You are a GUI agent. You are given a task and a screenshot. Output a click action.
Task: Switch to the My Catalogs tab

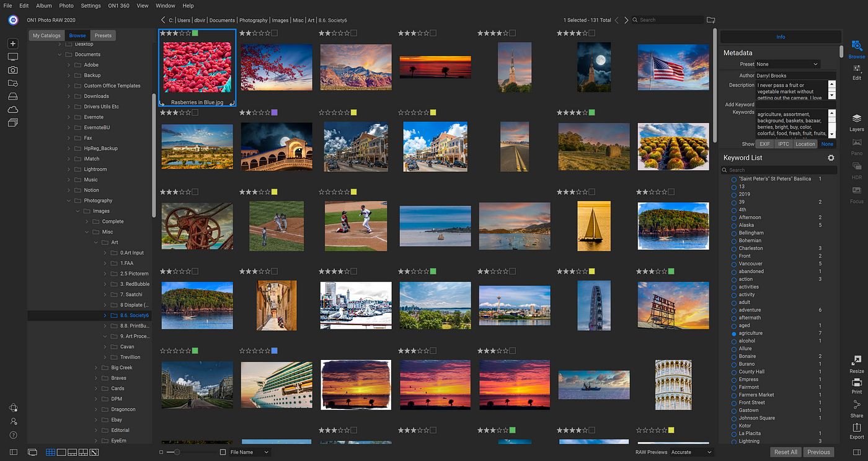point(46,35)
